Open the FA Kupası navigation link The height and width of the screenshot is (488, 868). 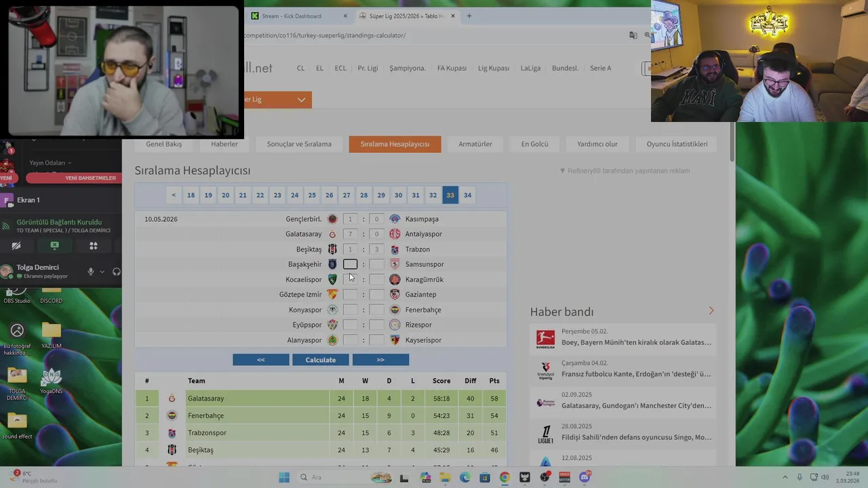pos(452,68)
